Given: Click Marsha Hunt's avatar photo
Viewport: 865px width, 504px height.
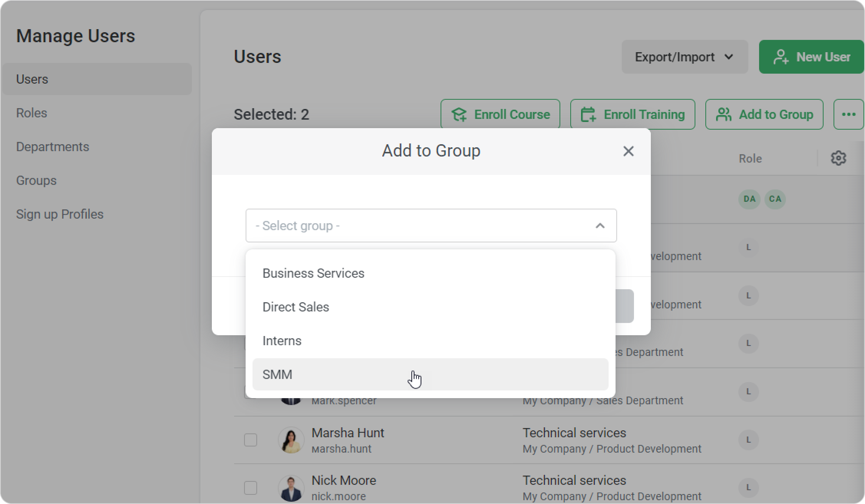Looking at the screenshot, I should pos(291,440).
